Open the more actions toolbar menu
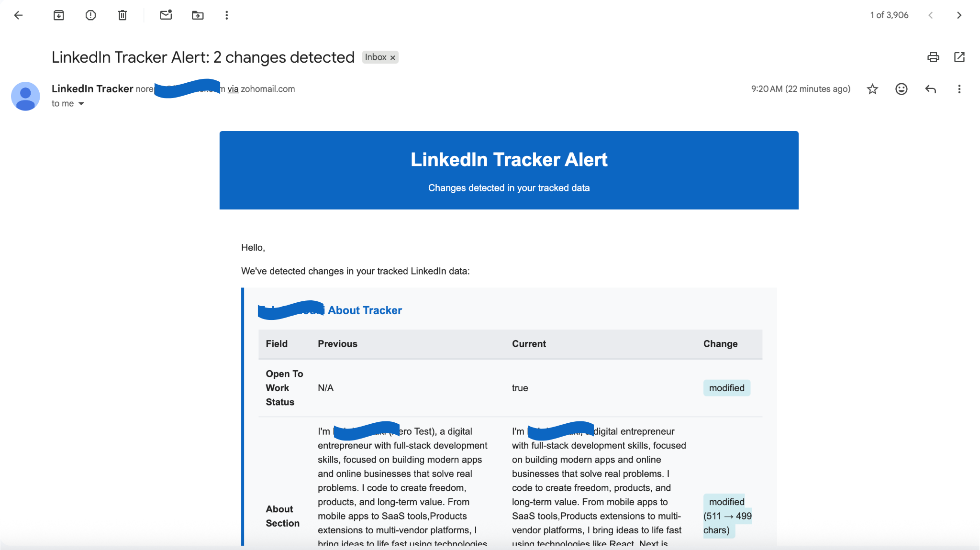Viewport: 980px width, 550px height. click(x=226, y=15)
